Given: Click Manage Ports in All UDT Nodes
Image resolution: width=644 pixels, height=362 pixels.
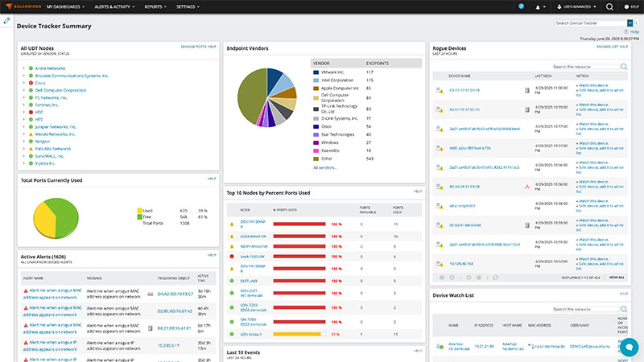Looking at the screenshot, I should coord(193,47).
